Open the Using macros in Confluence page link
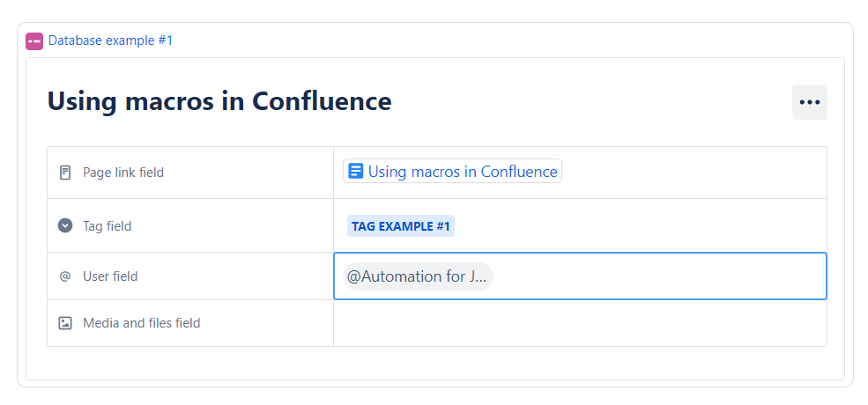Screen dimensions: 868x405 pyautogui.click(x=462, y=172)
